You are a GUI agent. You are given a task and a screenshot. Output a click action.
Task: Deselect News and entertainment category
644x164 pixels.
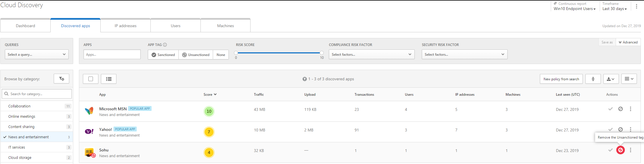37,137
